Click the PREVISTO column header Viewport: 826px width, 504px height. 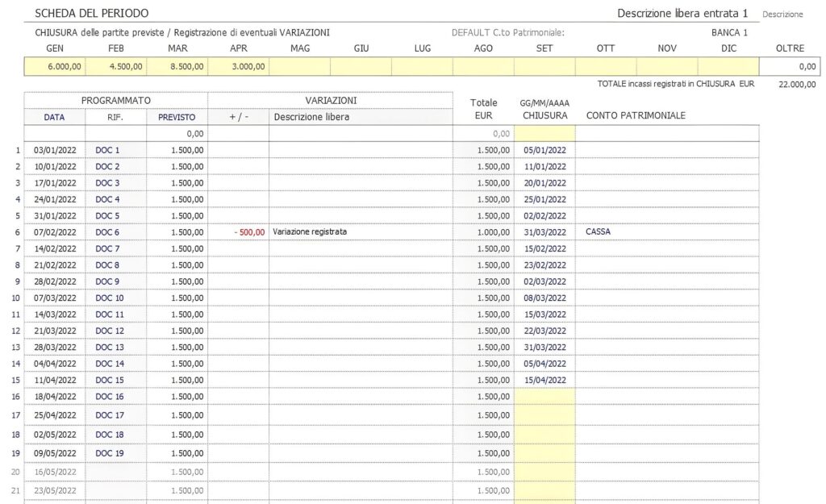pos(177,117)
